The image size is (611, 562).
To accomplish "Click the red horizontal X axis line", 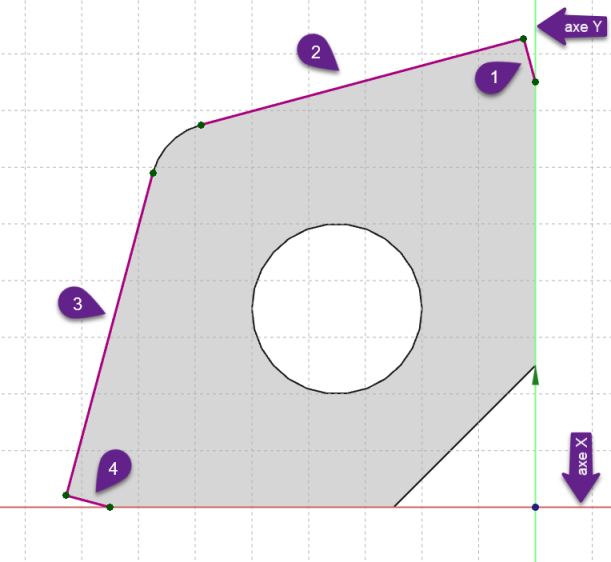I will click(x=250, y=507).
